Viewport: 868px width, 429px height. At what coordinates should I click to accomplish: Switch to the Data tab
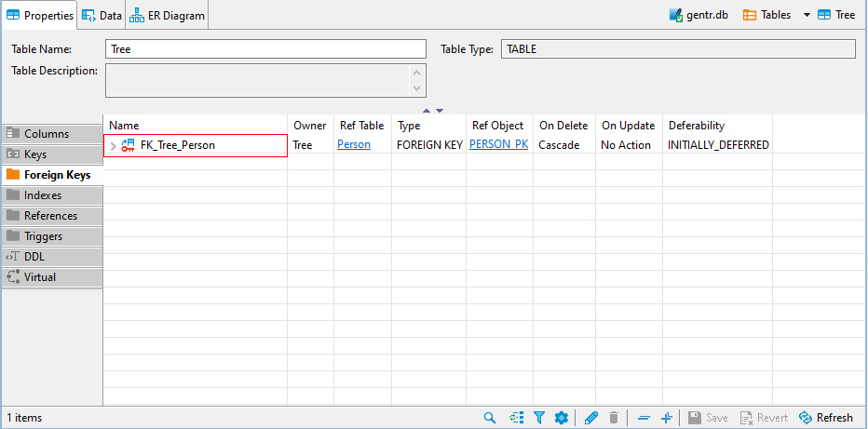click(102, 16)
